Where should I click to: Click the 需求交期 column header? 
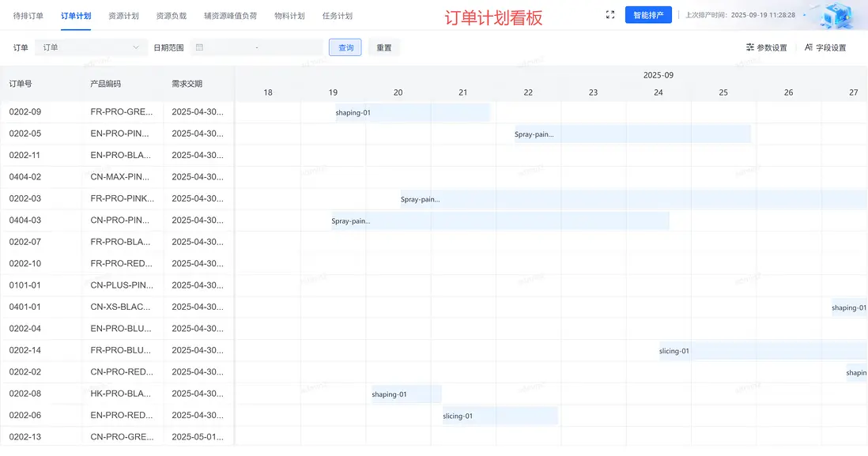click(x=187, y=84)
